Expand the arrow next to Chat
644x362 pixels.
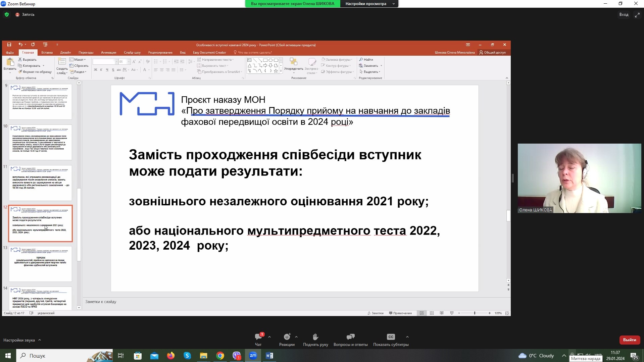pos(269,337)
